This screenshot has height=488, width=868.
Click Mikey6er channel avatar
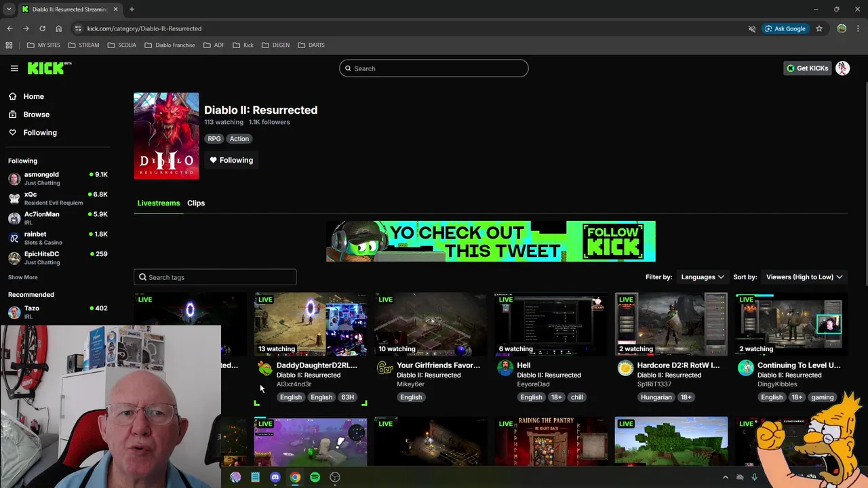click(385, 368)
